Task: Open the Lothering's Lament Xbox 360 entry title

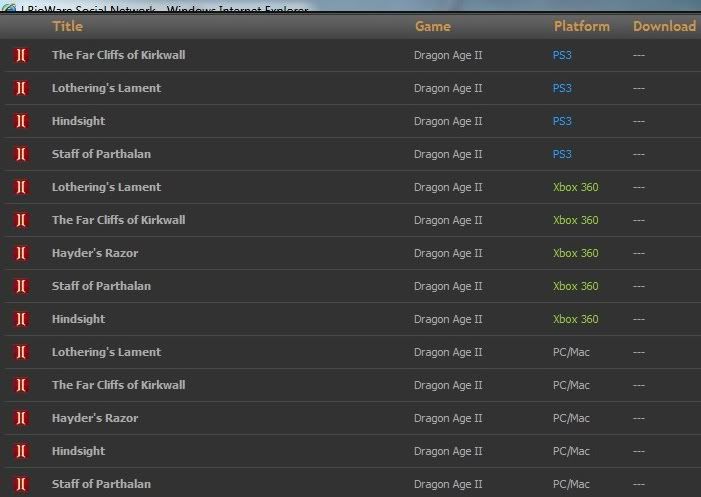Action: pos(106,187)
